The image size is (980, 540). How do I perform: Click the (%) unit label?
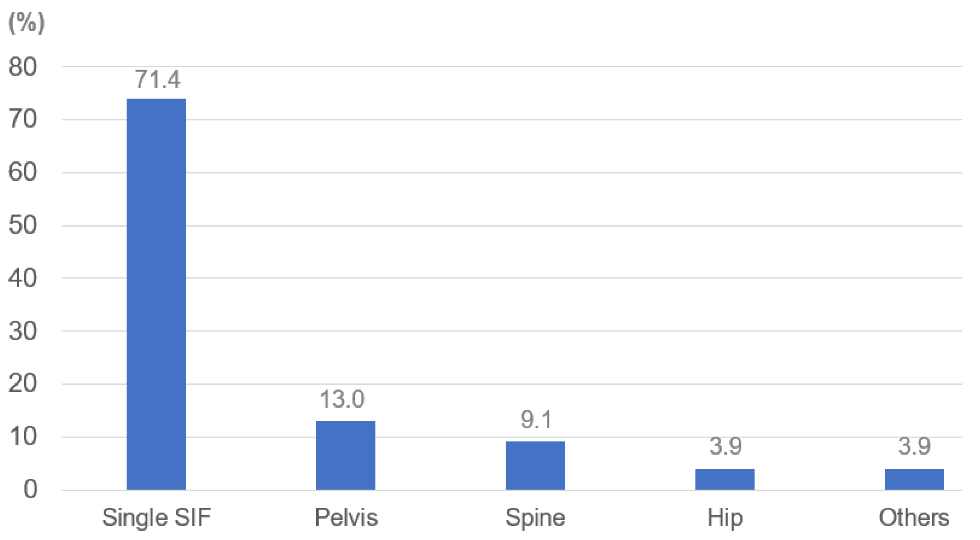point(27,23)
